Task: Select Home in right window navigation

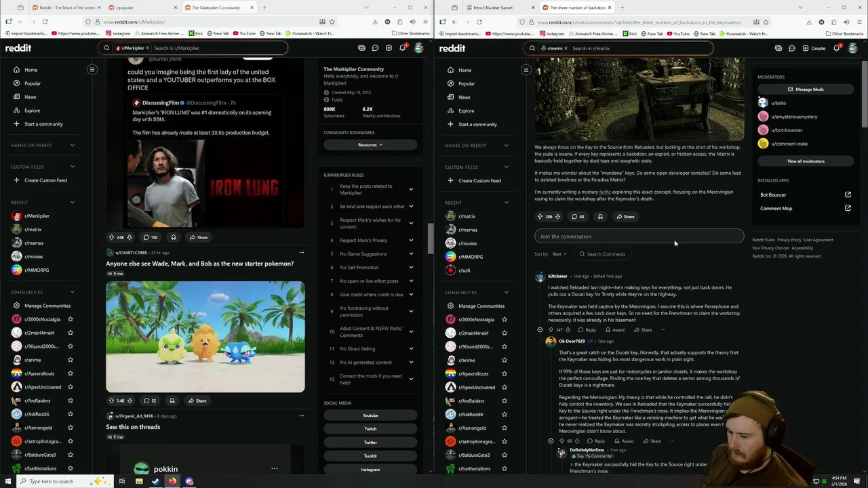Action: (x=465, y=70)
